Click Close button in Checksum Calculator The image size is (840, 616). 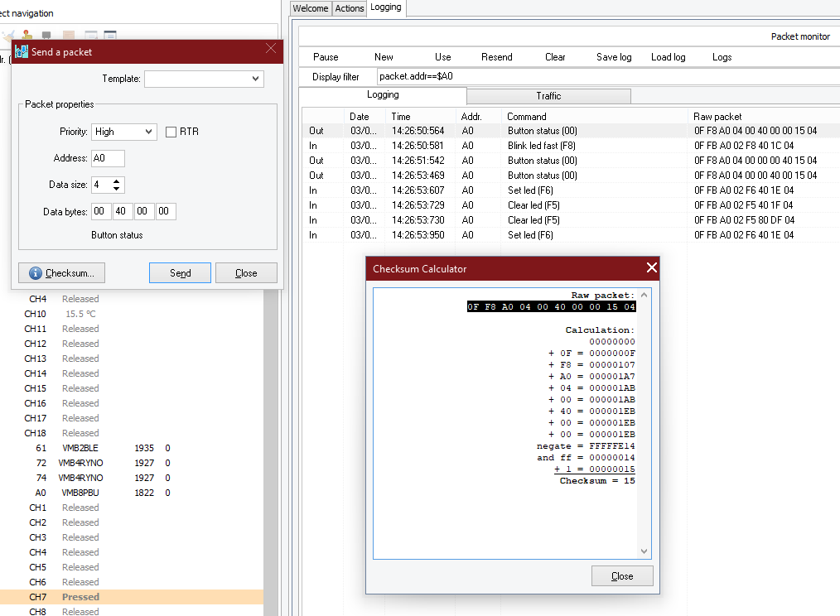pos(622,576)
